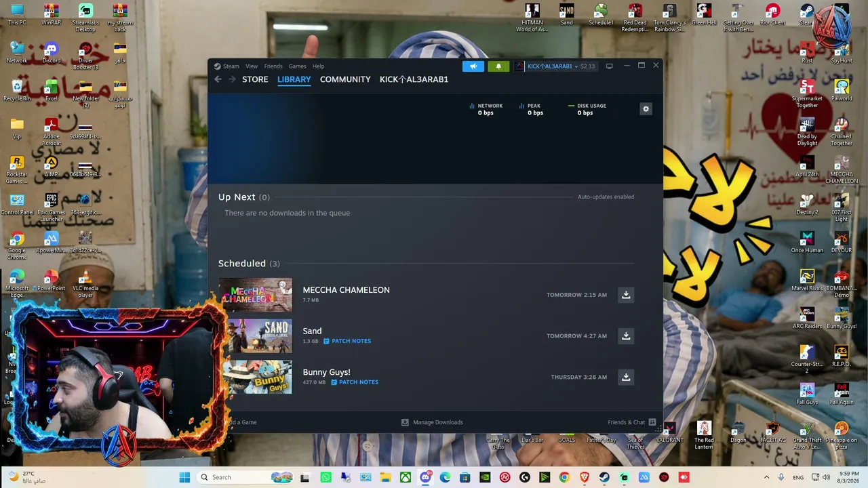868x488 pixels.
Task: Click the ENG language indicator
Action: click(798, 477)
